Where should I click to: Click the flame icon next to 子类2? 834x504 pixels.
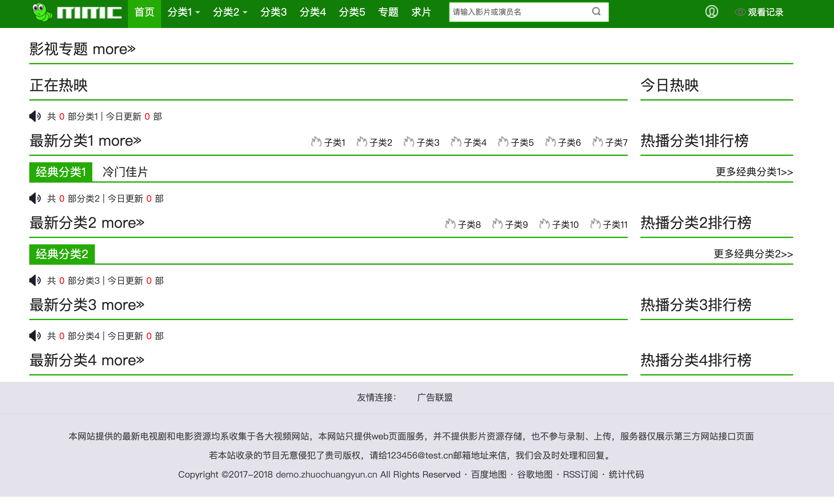pyautogui.click(x=362, y=142)
